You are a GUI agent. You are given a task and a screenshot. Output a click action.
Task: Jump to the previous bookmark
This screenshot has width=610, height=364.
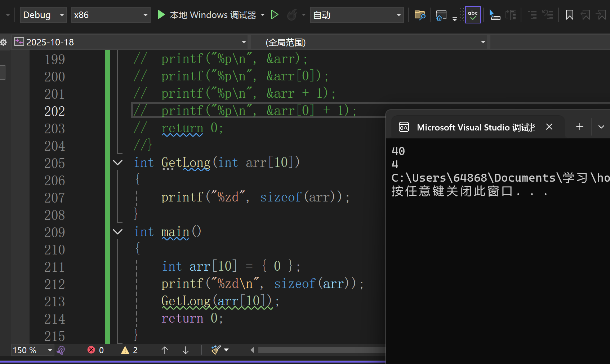585,15
